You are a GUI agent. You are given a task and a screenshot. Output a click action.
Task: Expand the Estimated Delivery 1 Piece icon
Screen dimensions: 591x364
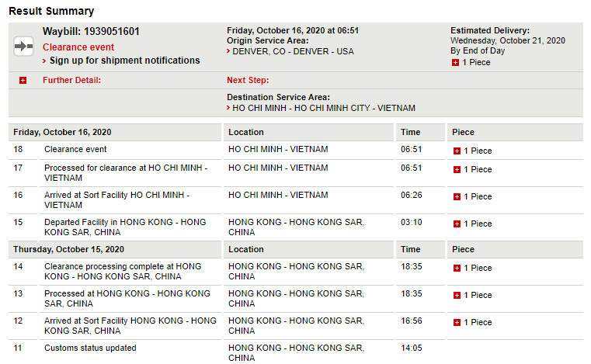click(x=455, y=62)
